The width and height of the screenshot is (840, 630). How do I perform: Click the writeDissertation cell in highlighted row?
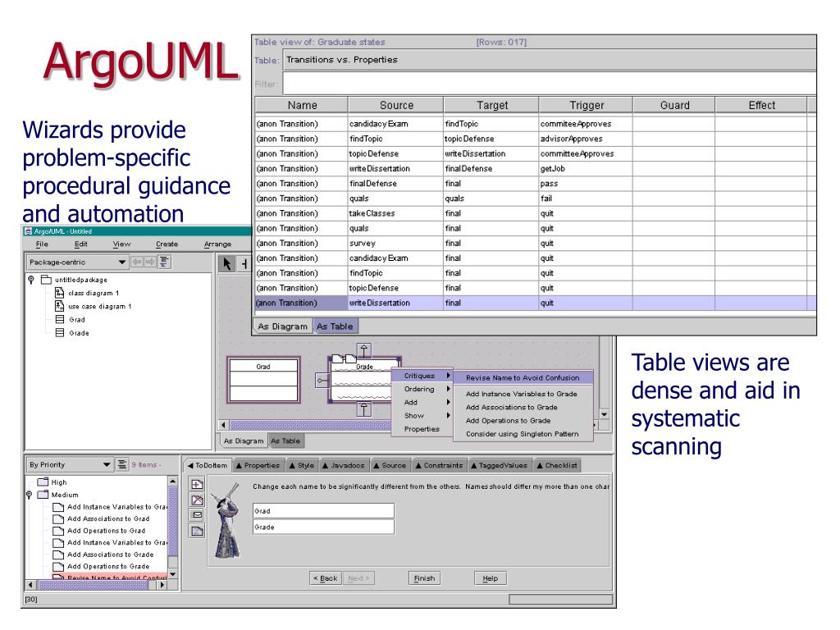(395, 303)
